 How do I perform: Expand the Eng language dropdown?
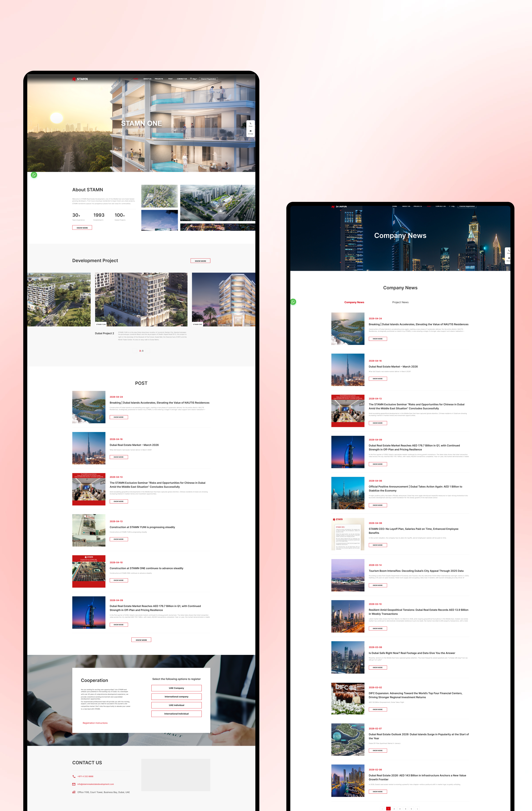195,79
